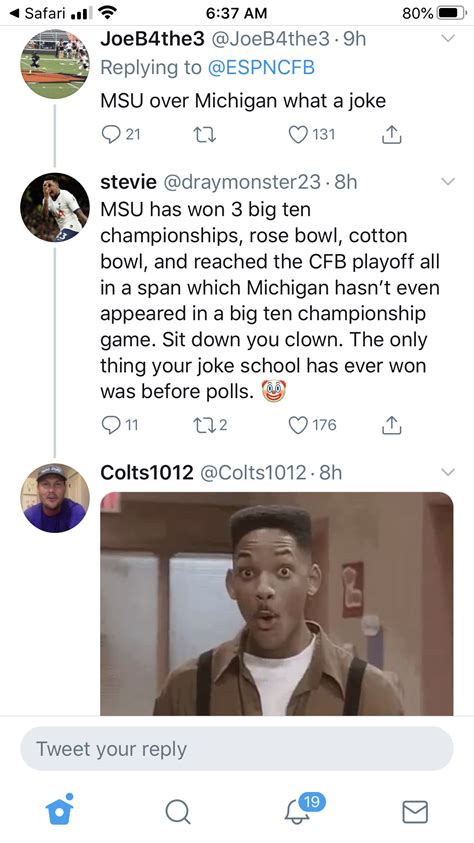Share JoeB4the3's tweet

(392, 134)
